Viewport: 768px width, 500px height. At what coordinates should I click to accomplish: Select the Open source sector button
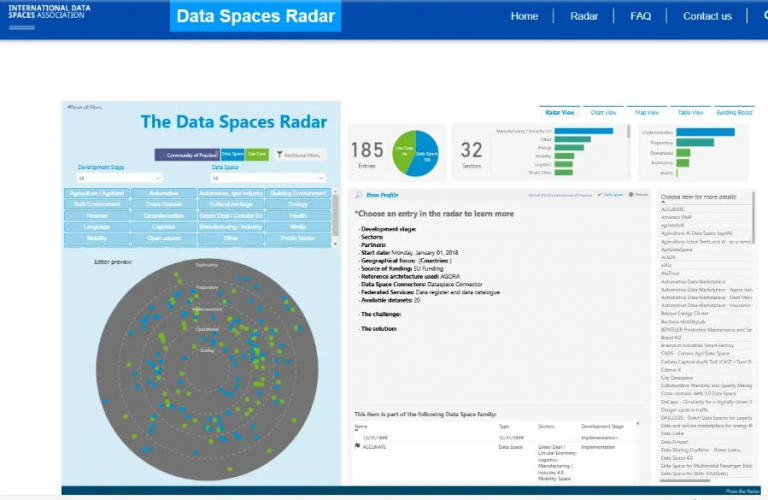click(164, 238)
